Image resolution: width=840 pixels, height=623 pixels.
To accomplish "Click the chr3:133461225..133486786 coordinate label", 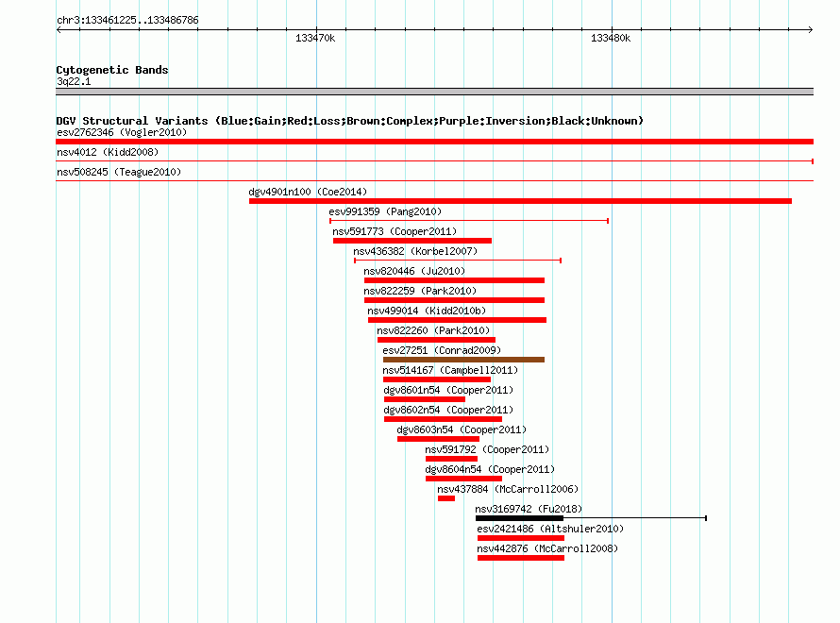I will point(127,20).
